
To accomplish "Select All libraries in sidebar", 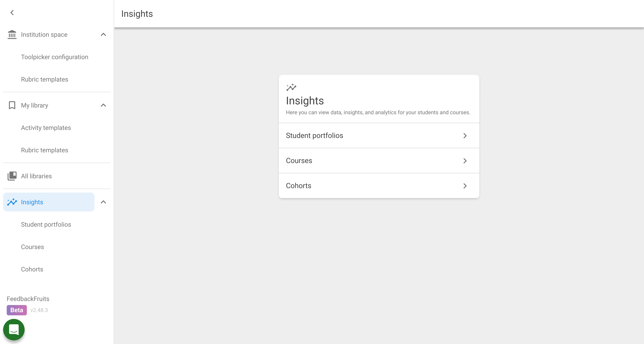I will tap(57, 176).
